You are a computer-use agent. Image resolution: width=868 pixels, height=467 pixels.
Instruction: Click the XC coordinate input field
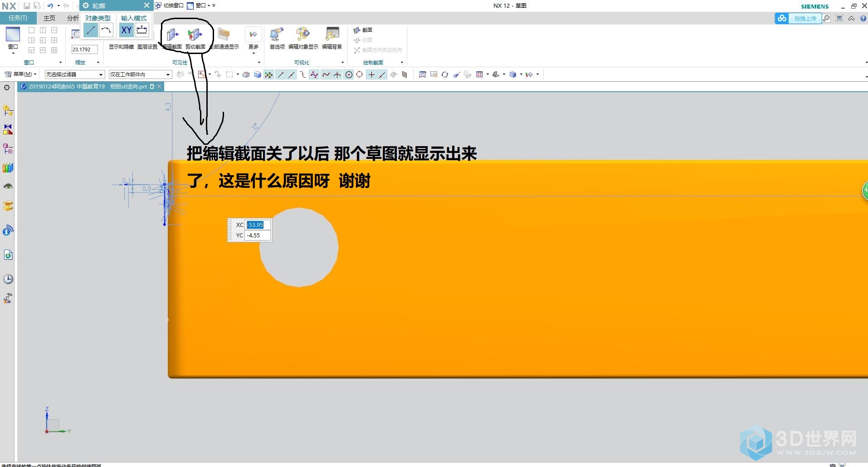coord(258,225)
